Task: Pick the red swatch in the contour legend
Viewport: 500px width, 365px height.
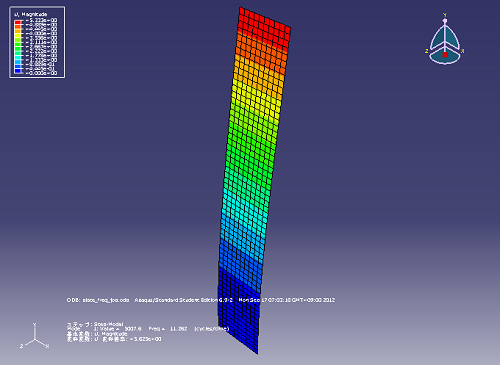Action: [x=18, y=22]
